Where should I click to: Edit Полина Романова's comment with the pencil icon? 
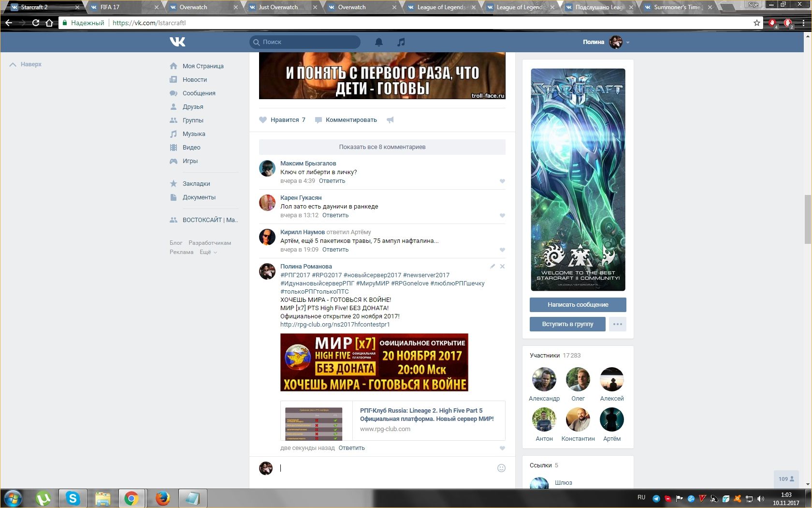click(493, 266)
